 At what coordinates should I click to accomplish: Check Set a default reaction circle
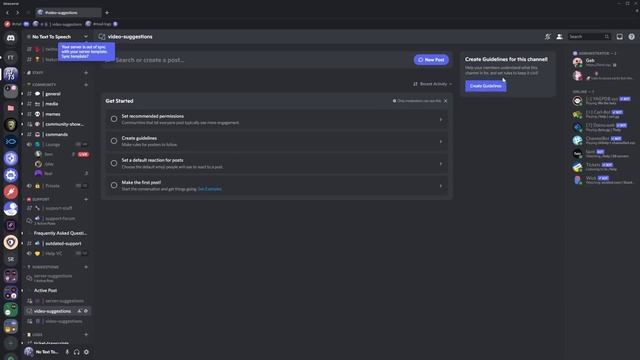point(114,163)
